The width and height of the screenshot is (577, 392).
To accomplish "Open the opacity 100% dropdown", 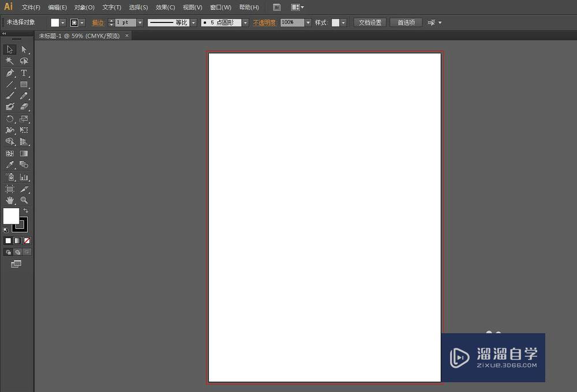I will click(308, 22).
